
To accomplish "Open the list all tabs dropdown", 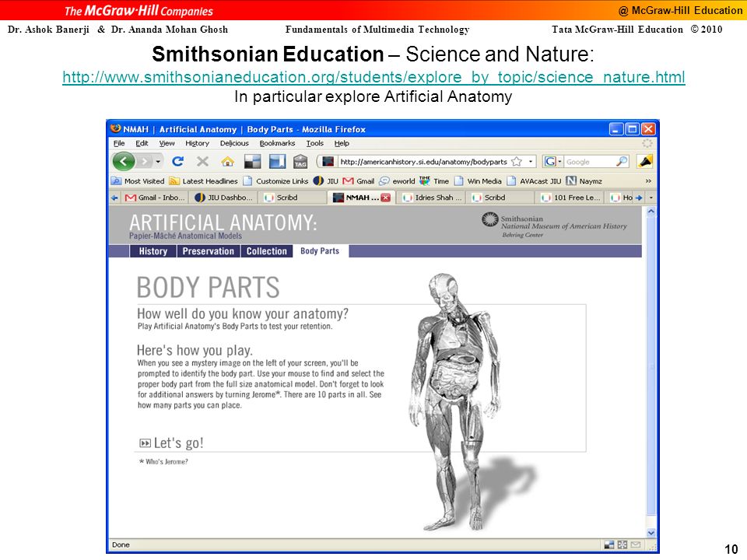I will point(651,198).
